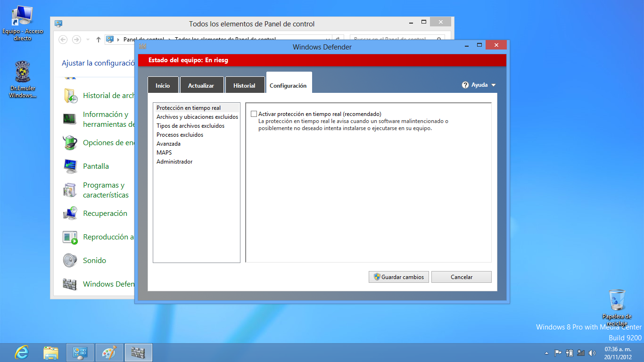Go up one level in Control Panel
The width and height of the screenshot is (644, 362).
[98, 40]
